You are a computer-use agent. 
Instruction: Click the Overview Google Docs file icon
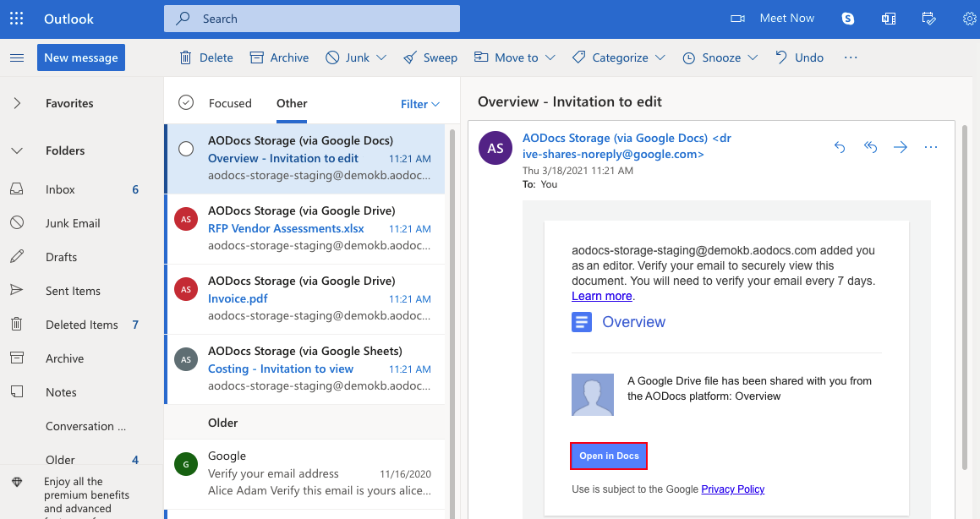(x=581, y=322)
